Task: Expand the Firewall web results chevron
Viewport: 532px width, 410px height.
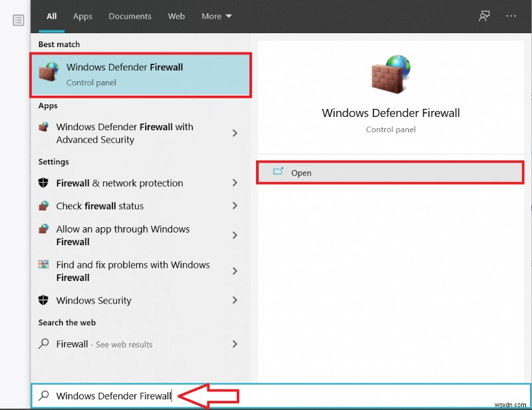Action: 235,344
